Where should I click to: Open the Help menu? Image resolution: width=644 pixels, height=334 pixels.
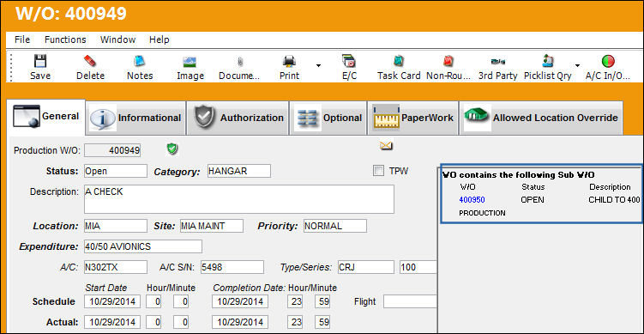pos(159,39)
